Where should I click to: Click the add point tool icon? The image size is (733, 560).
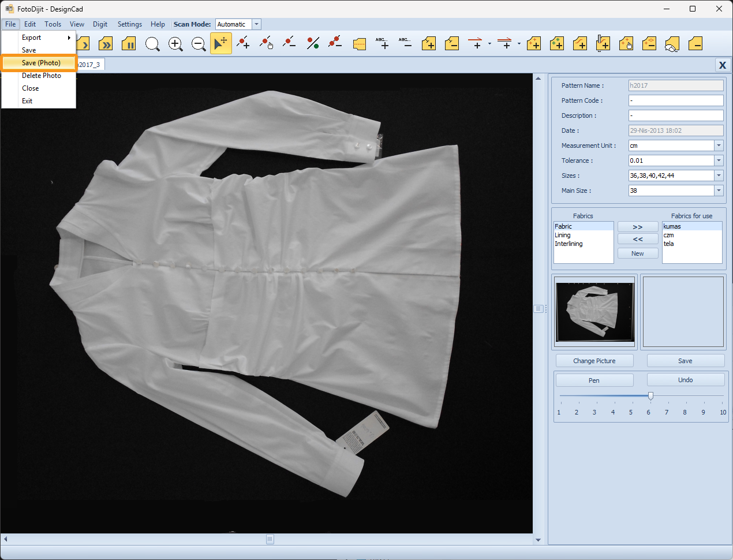point(244,43)
